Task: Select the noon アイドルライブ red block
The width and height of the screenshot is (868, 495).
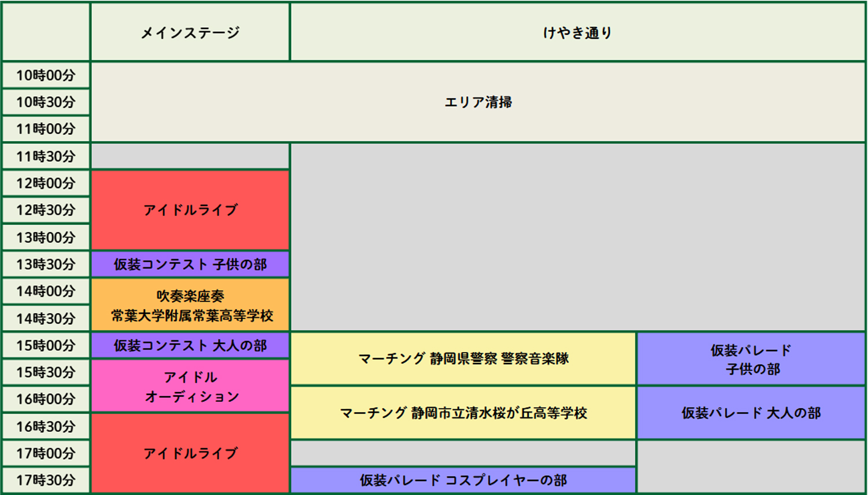Action: click(x=190, y=210)
